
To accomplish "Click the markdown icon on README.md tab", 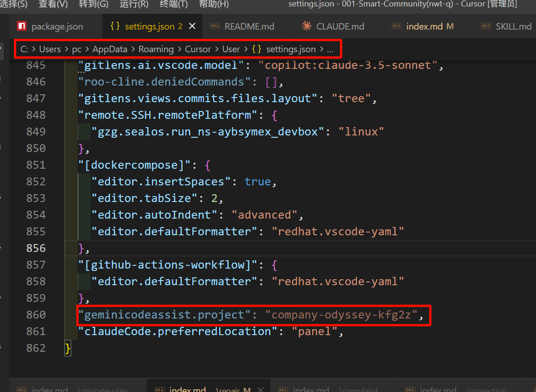I will 215,26.
